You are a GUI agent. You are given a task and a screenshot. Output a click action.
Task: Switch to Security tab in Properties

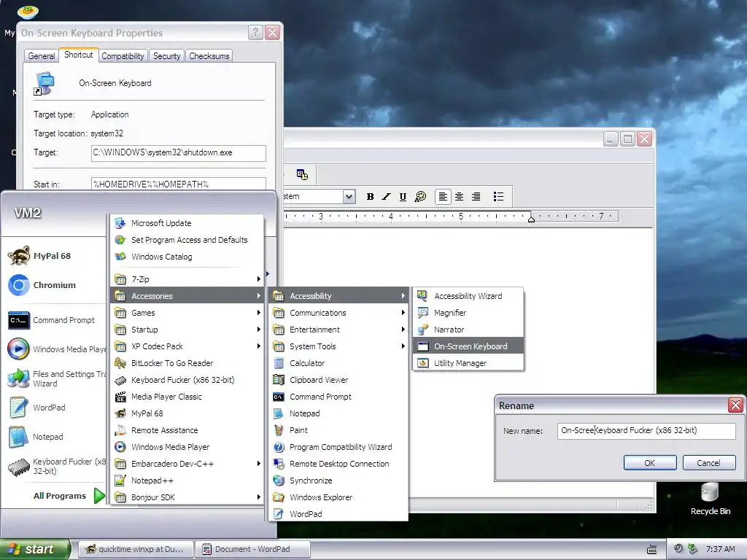[x=167, y=56]
